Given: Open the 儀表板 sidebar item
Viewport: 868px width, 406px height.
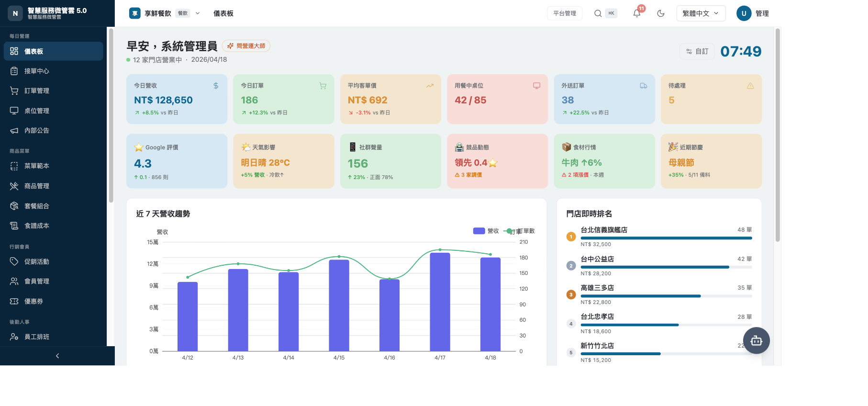Looking at the screenshot, I should coord(53,51).
